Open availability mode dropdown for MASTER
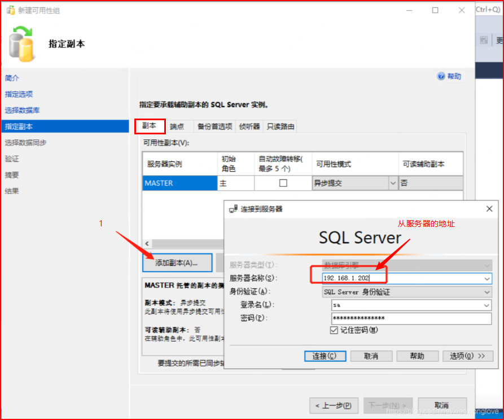The height and width of the screenshot is (420, 504). pos(393,183)
